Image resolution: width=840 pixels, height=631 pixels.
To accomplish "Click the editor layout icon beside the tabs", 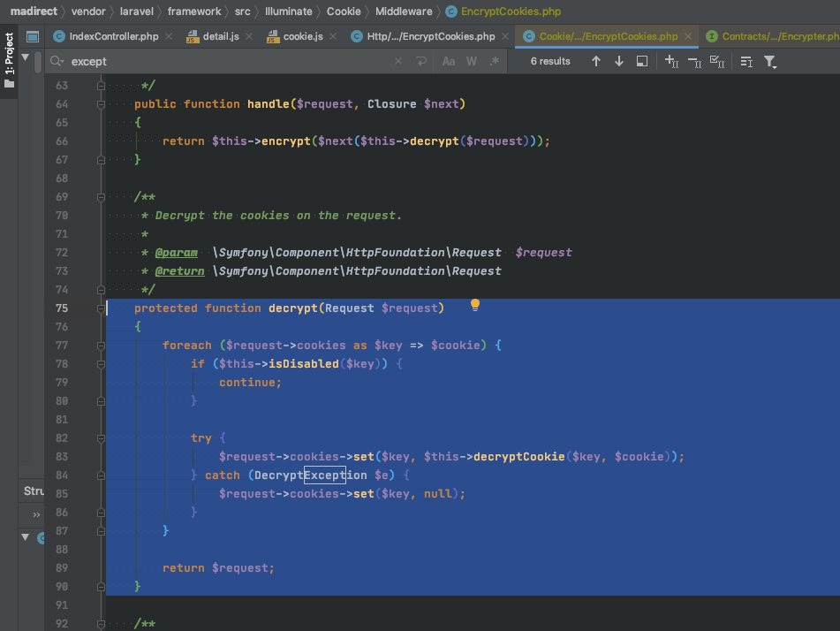I will coord(33,36).
